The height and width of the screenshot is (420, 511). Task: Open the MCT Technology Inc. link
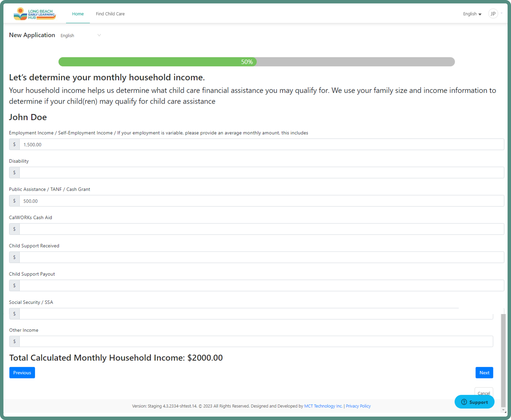[323, 406]
